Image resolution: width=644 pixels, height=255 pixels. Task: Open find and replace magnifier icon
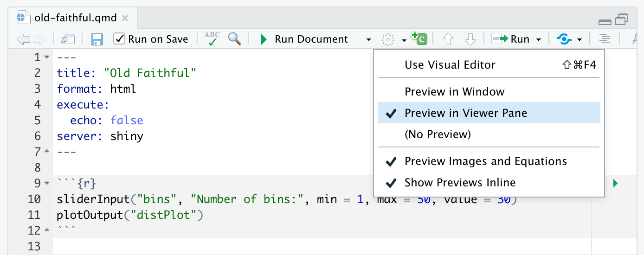pyautogui.click(x=235, y=39)
